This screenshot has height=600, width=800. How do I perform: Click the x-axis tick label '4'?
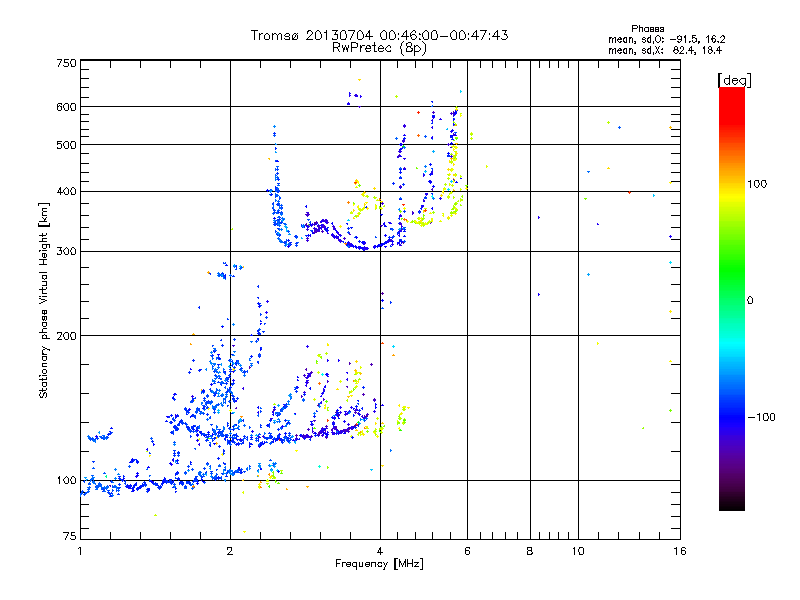(380, 551)
